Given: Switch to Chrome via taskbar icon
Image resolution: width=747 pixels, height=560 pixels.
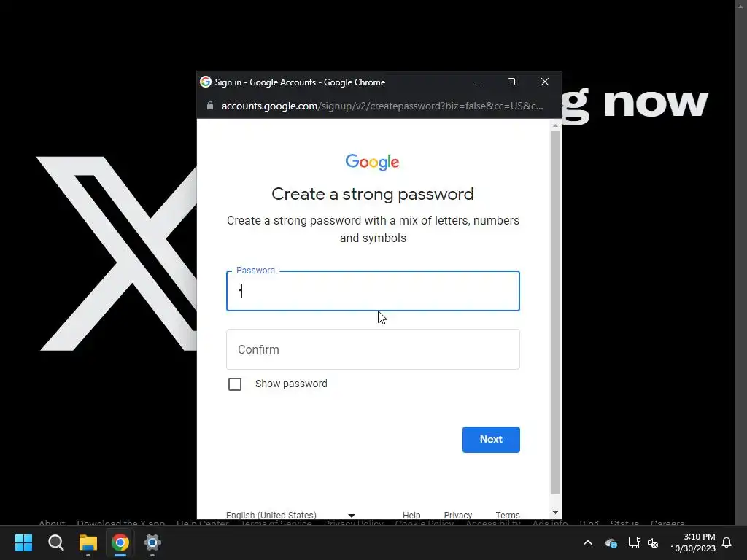Looking at the screenshot, I should pyautogui.click(x=120, y=542).
